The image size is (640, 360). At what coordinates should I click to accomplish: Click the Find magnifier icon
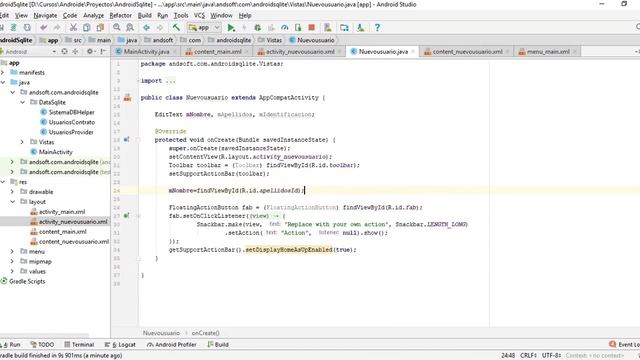(117, 27)
